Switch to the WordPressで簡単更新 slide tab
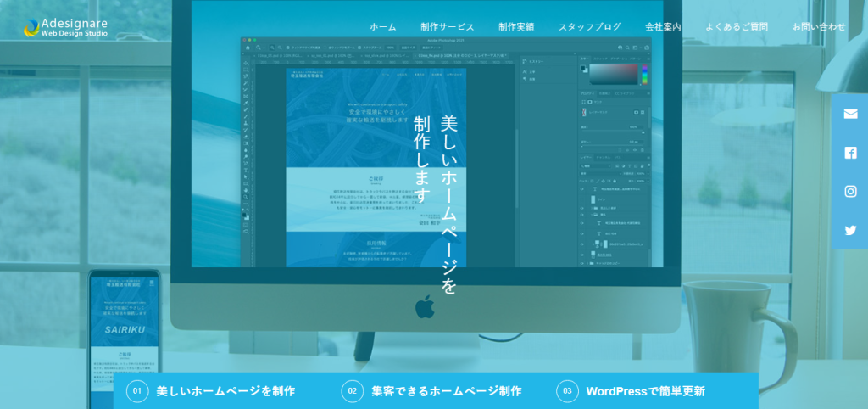Screen dimensions: 868x409 (x=644, y=391)
